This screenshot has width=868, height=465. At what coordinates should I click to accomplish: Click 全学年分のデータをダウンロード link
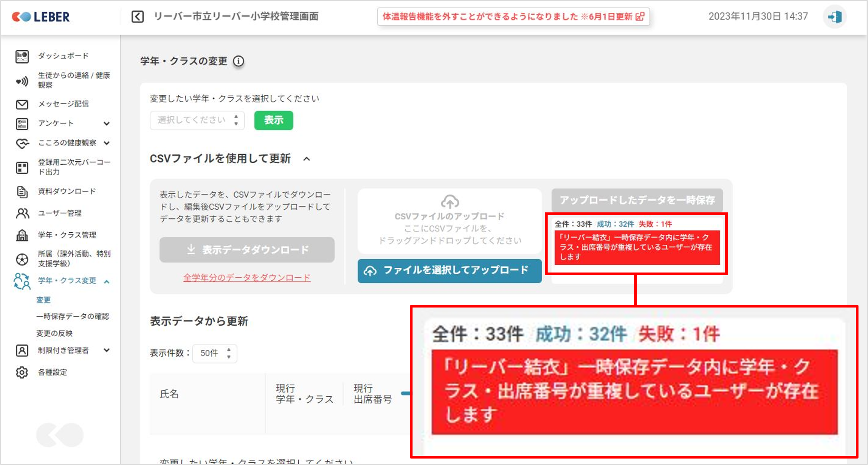pyautogui.click(x=247, y=278)
